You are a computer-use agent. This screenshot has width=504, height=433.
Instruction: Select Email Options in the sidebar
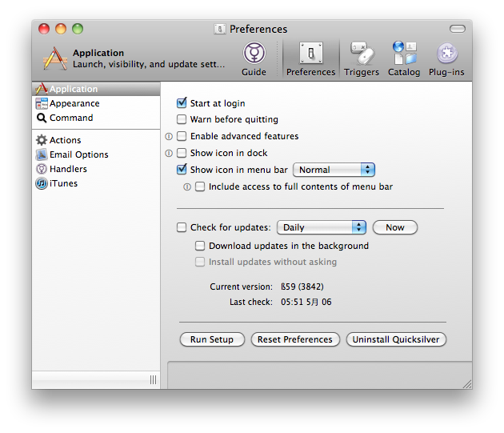96,154
